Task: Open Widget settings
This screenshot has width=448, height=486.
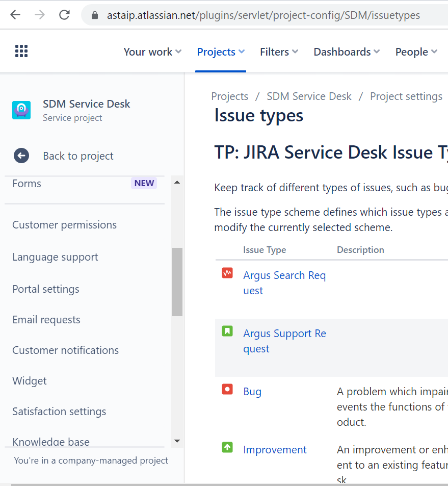Action: pos(30,380)
